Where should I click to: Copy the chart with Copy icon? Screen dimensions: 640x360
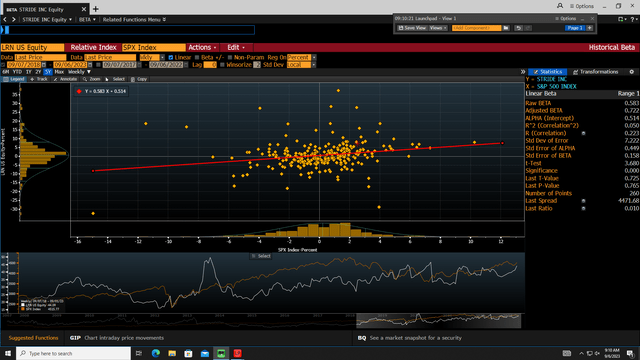139,79
